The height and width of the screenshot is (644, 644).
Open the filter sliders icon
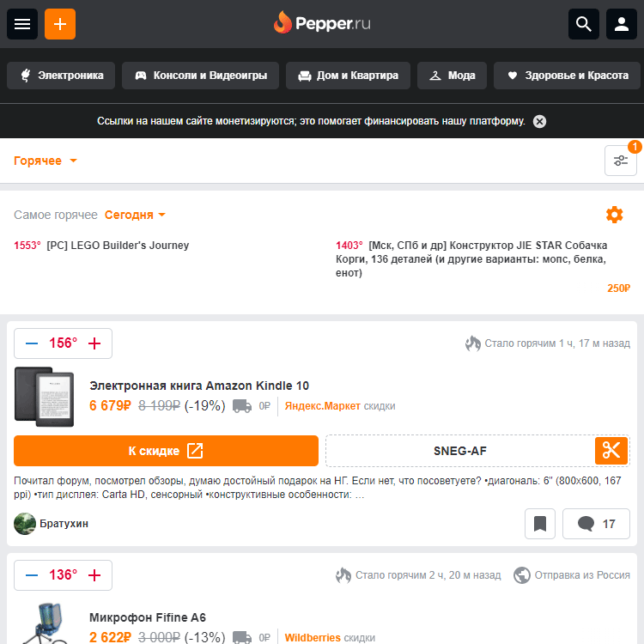tap(621, 161)
